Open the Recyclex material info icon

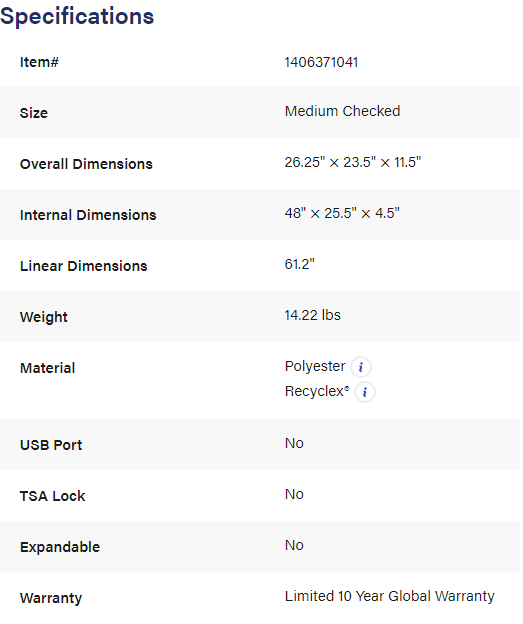click(x=365, y=392)
